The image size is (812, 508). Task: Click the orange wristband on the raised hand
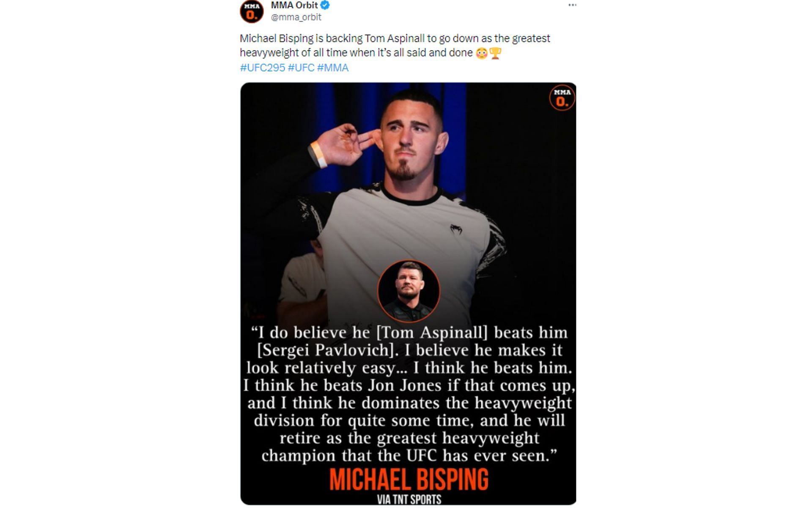[x=318, y=155]
